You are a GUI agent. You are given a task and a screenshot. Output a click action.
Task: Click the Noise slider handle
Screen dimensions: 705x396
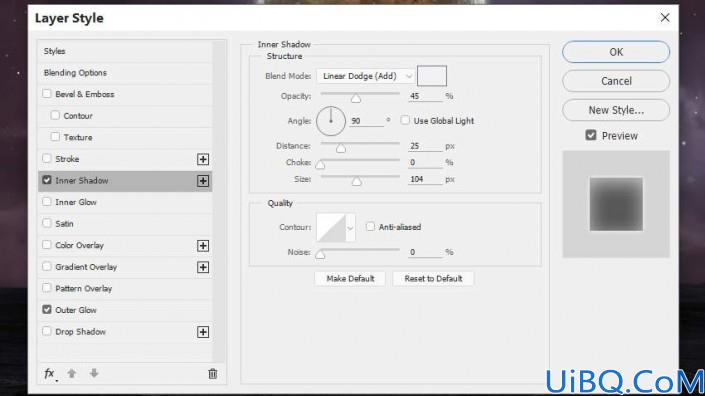(x=320, y=254)
